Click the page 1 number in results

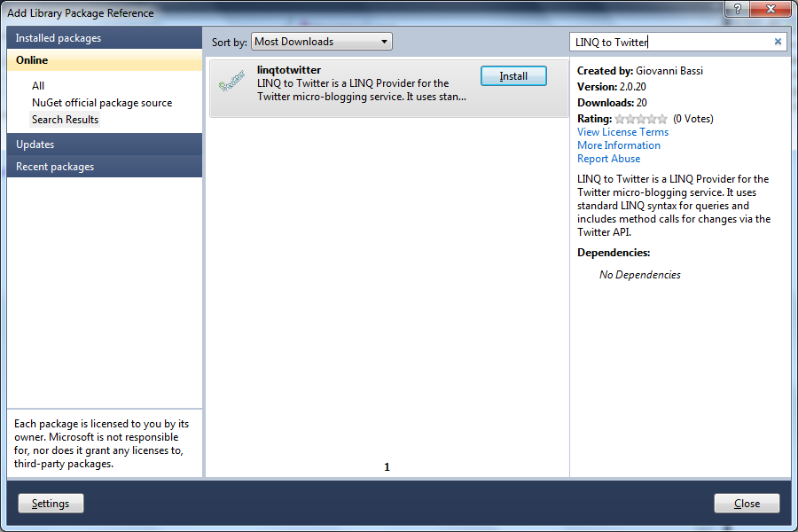[387, 467]
